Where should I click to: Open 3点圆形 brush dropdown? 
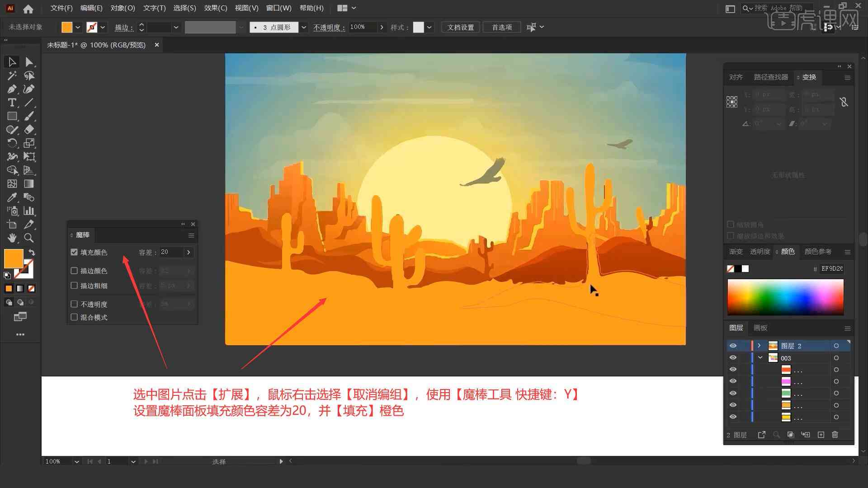(305, 26)
